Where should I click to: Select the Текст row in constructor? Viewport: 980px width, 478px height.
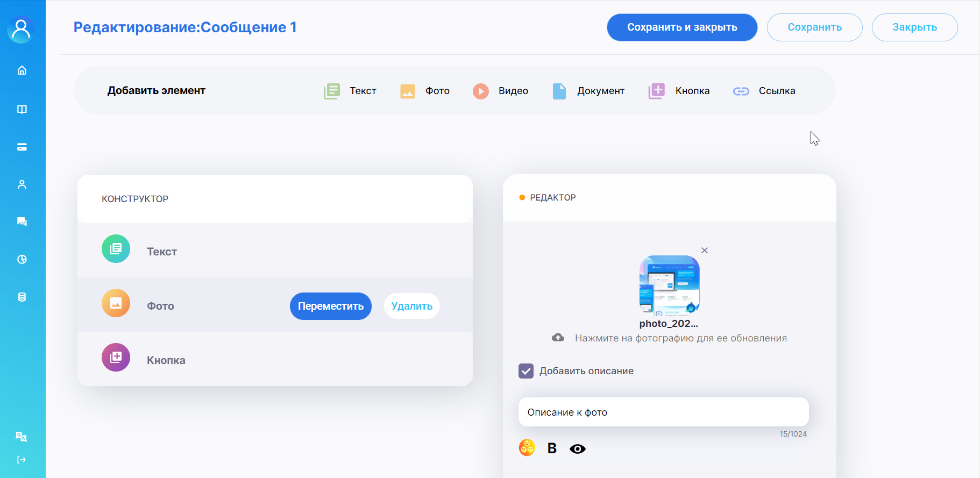[x=275, y=251]
